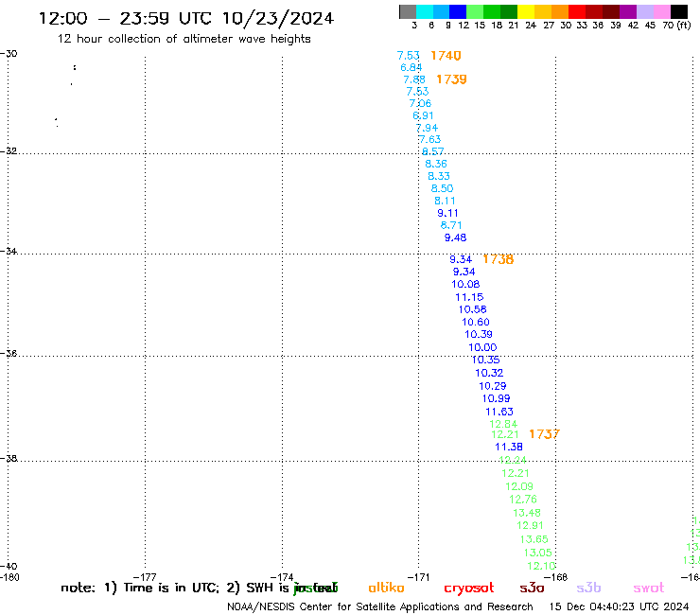Image resolution: width=700 pixels, height=615 pixels.
Task: Select the wave height value 10.32
Action: tap(489, 373)
